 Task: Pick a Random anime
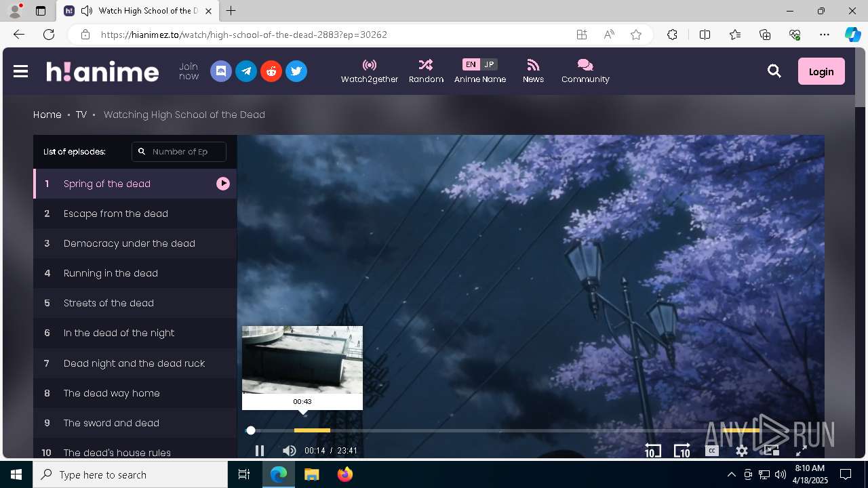[x=426, y=71]
